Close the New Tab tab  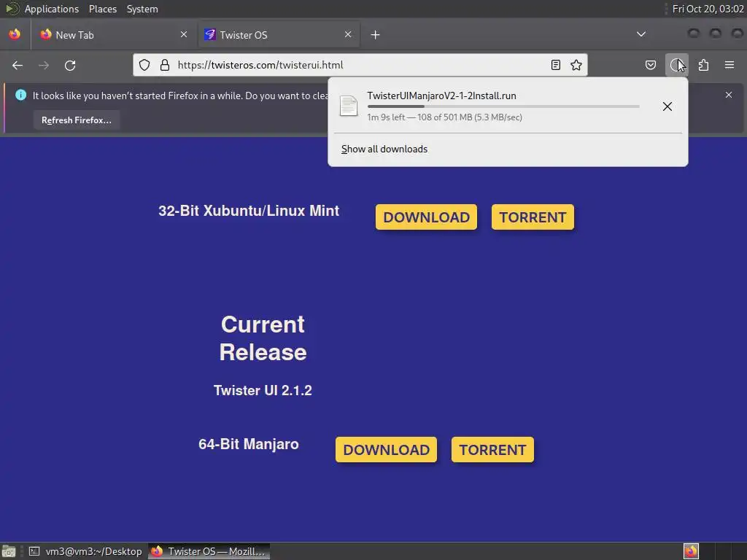[x=184, y=34]
